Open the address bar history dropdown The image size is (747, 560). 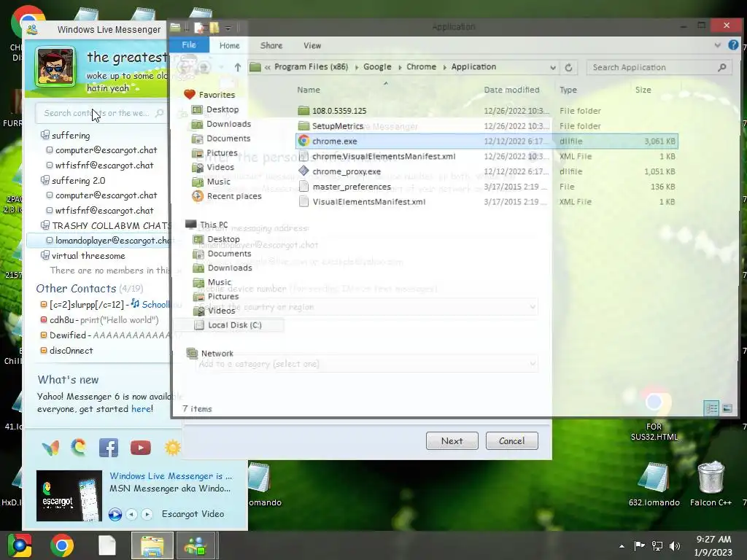[553, 67]
